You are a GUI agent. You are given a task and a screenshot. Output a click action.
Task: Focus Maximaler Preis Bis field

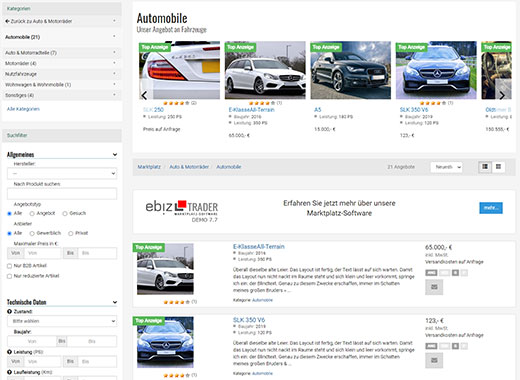click(98, 253)
